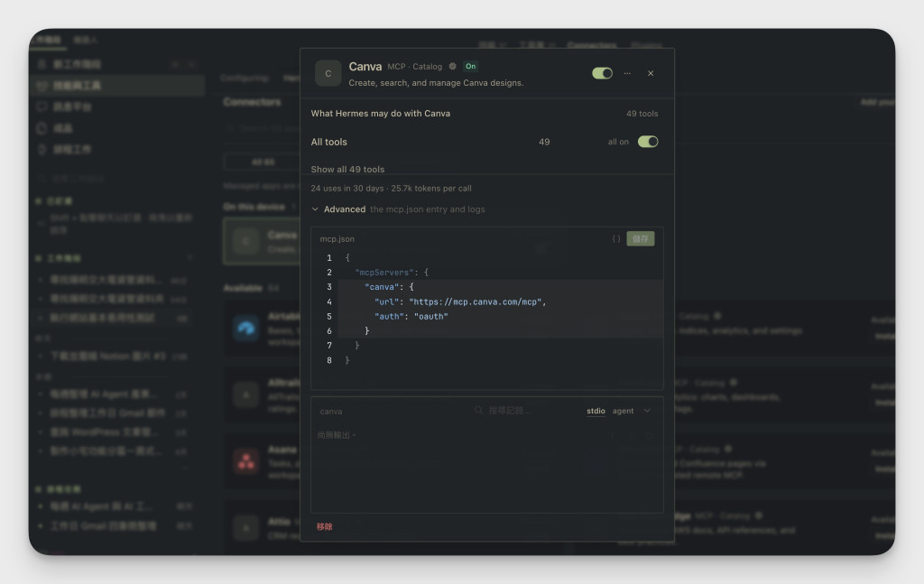Click the blue Airtable icon in the background list
Image resolution: width=924 pixels, height=584 pixels.
(x=246, y=328)
